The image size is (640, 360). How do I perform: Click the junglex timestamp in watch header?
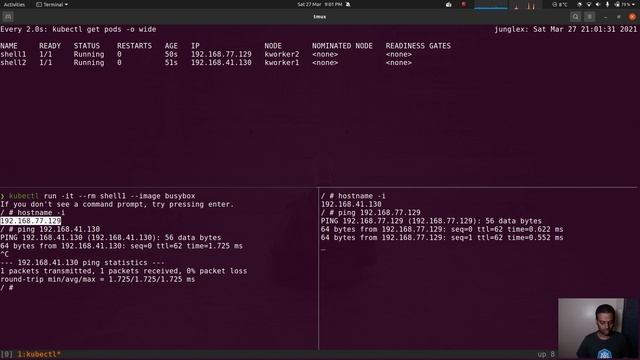click(566, 29)
